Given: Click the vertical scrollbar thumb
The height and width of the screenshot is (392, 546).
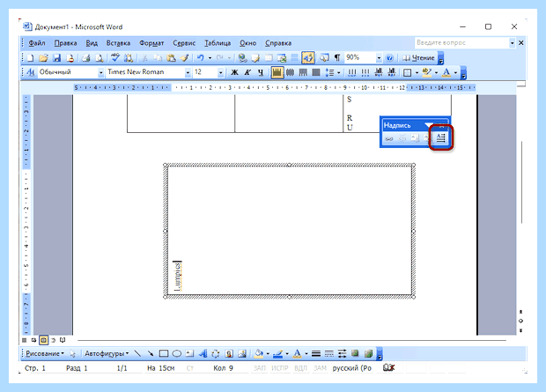Looking at the screenshot, I should pyautogui.click(x=521, y=181).
